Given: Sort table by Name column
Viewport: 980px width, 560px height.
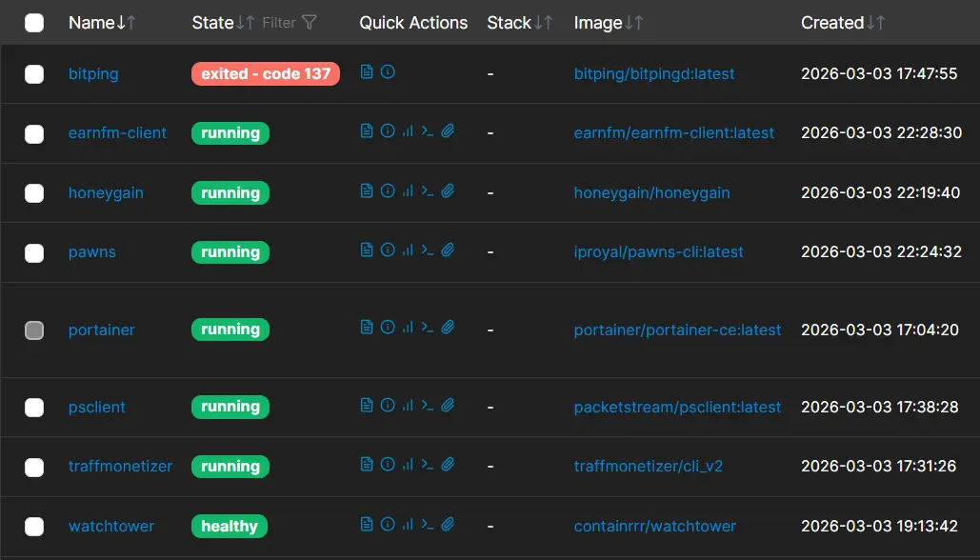Looking at the screenshot, I should coord(102,23).
